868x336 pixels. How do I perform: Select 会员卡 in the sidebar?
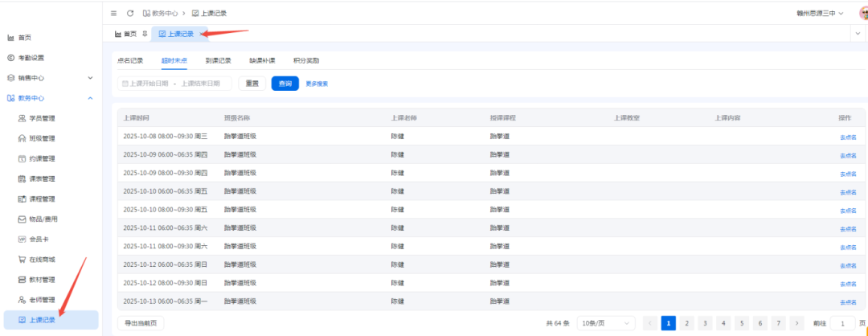[39, 239]
